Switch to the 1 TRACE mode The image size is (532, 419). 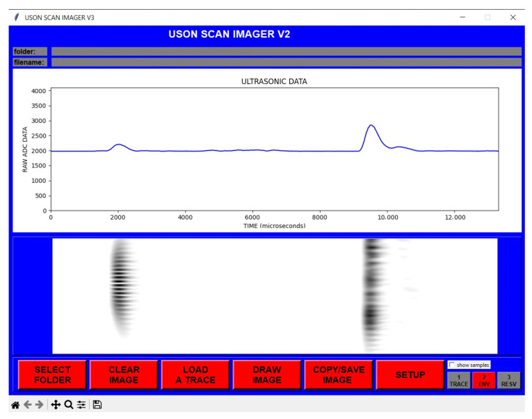[459, 380]
